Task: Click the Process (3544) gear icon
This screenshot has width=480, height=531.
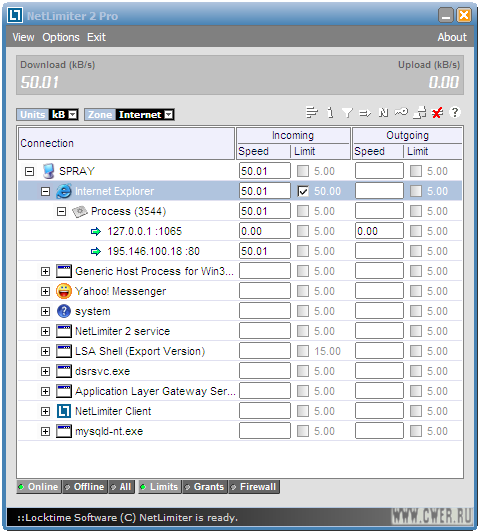Action: click(80, 211)
